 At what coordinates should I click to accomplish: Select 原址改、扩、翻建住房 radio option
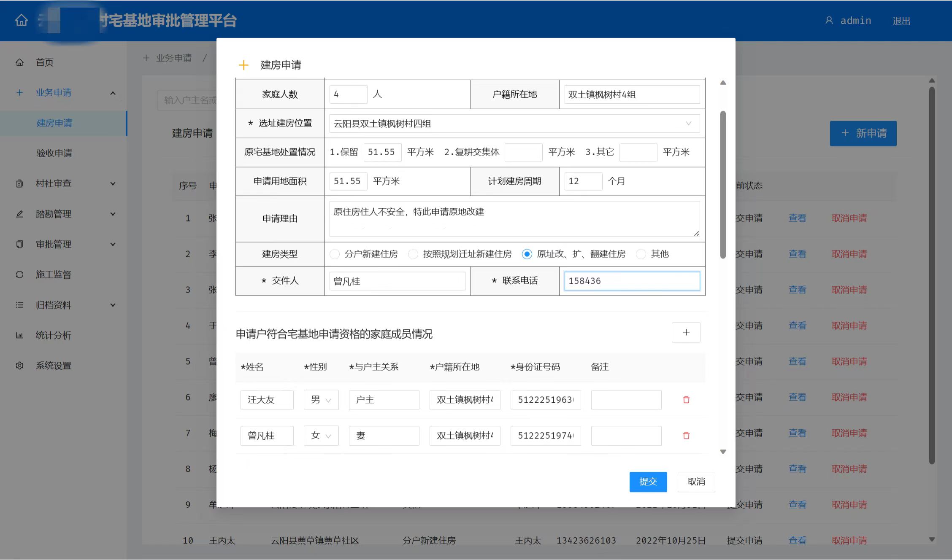coord(527,254)
